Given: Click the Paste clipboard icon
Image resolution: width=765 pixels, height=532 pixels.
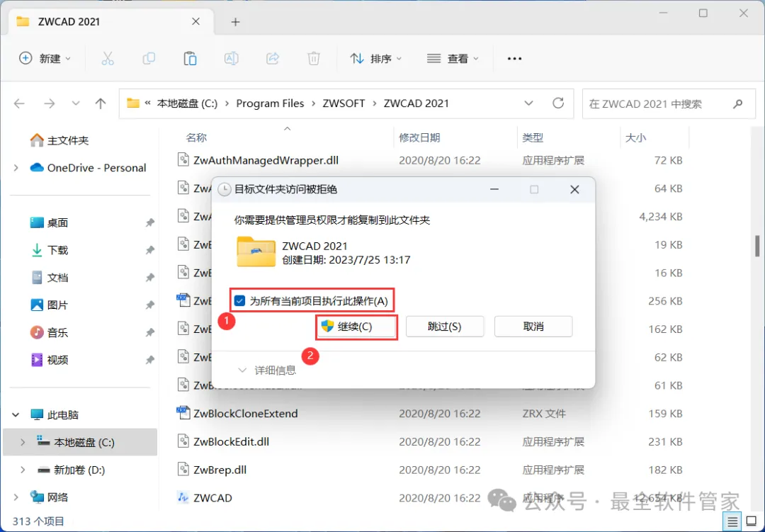Looking at the screenshot, I should 190,59.
